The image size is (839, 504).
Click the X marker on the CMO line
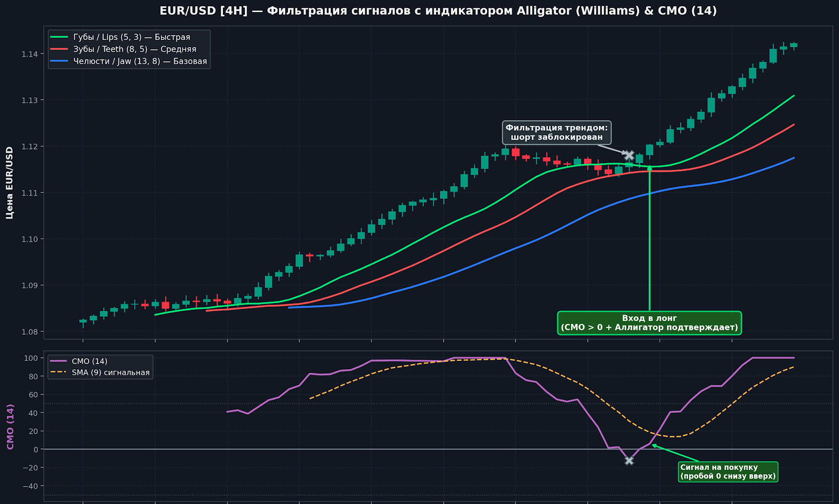(x=629, y=460)
